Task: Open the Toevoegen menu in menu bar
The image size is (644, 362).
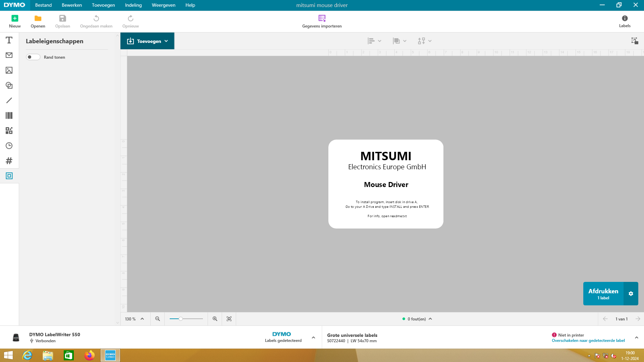Action: [x=103, y=5]
